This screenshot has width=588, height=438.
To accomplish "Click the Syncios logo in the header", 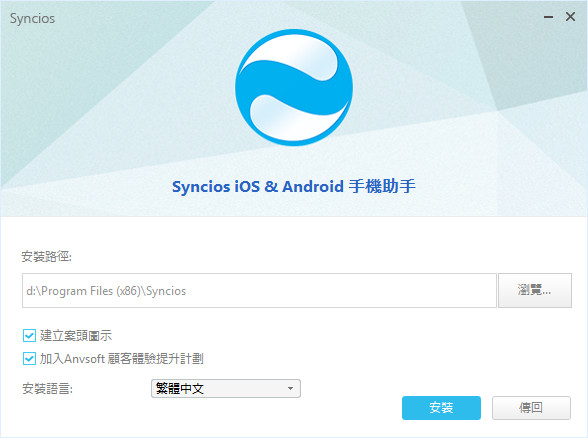I will pos(294,87).
